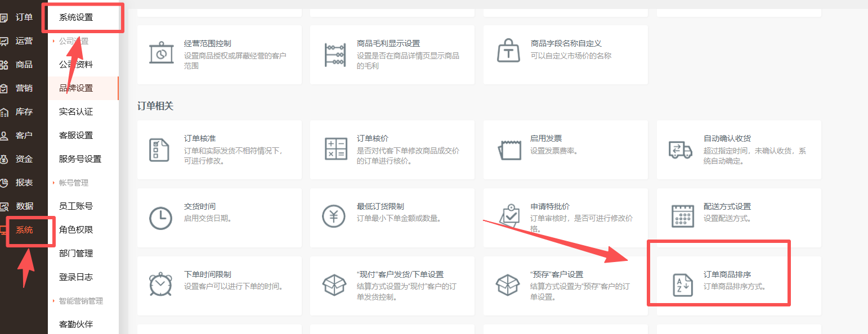Open the 下单时间限制 setting title

(208, 274)
